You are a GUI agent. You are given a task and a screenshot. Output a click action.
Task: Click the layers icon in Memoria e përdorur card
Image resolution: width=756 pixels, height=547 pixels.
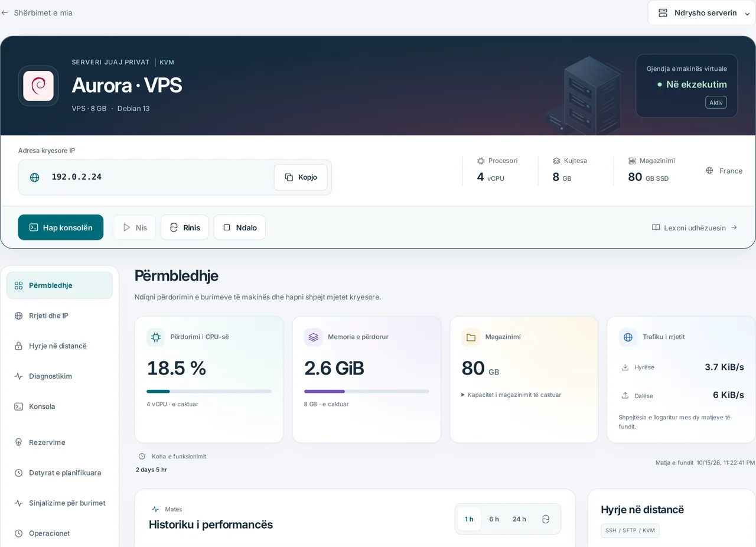[x=314, y=337]
